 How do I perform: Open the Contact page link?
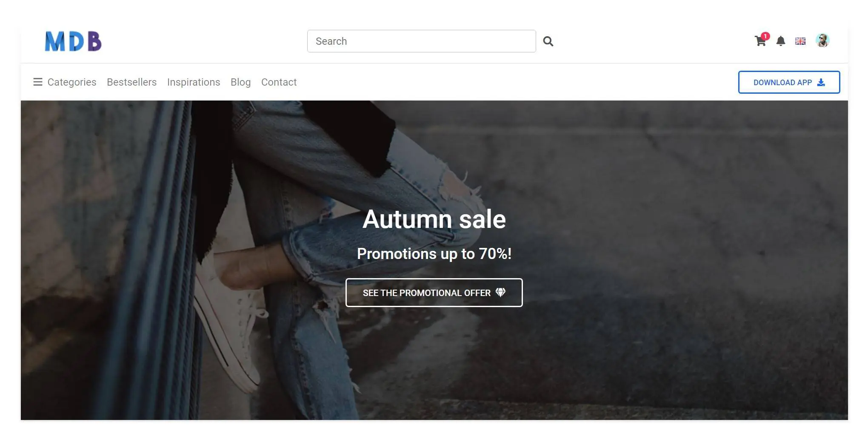tap(279, 82)
